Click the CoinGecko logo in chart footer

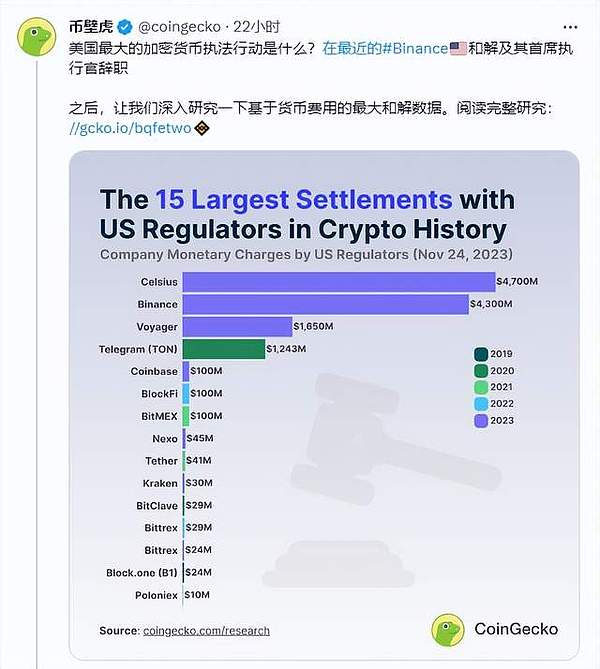(x=448, y=629)
